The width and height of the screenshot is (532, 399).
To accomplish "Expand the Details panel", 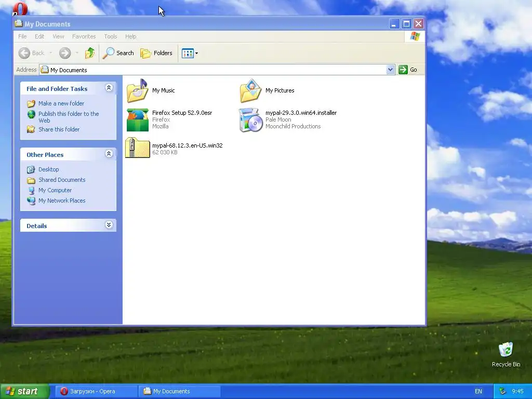I will [109, 225].
